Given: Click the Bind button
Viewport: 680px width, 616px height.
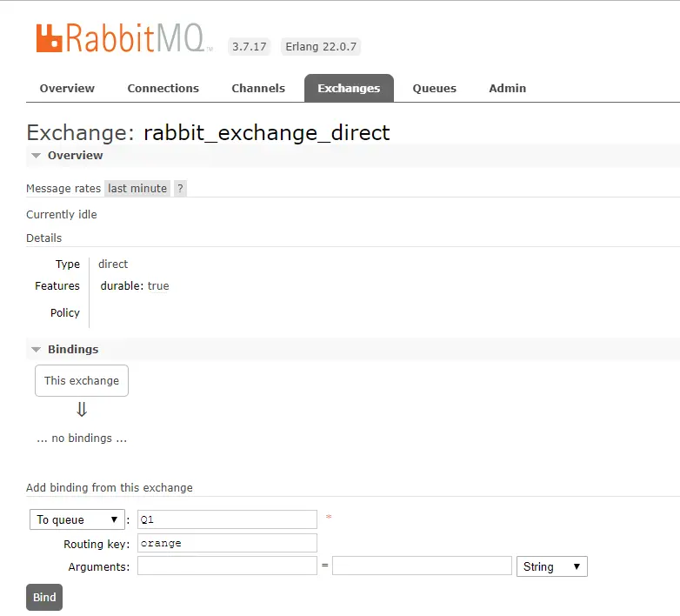Looking at the screenshot, I should click(x=44, y=598).
